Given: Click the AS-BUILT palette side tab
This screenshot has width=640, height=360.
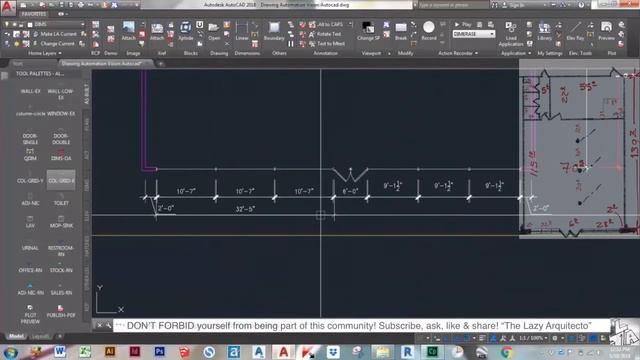Looking at the screenshot, I should coord(87,94).
